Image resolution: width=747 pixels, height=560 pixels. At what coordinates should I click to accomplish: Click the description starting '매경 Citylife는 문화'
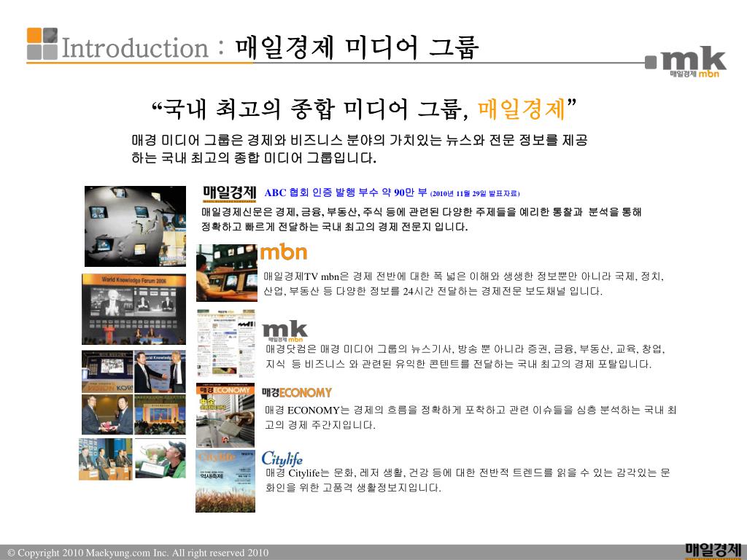coord(468,480)
